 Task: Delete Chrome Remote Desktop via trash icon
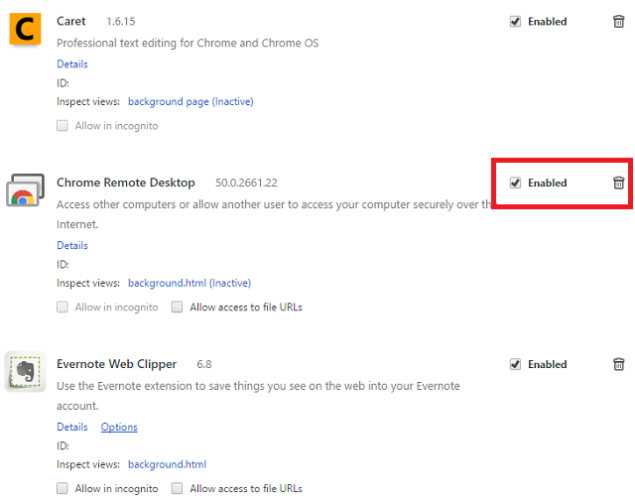(618, 183)
